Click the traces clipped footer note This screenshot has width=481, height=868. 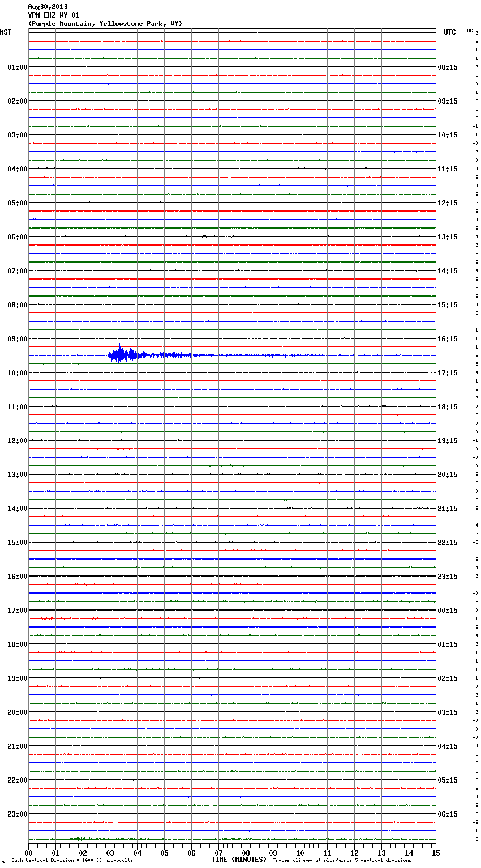point(342,860)
